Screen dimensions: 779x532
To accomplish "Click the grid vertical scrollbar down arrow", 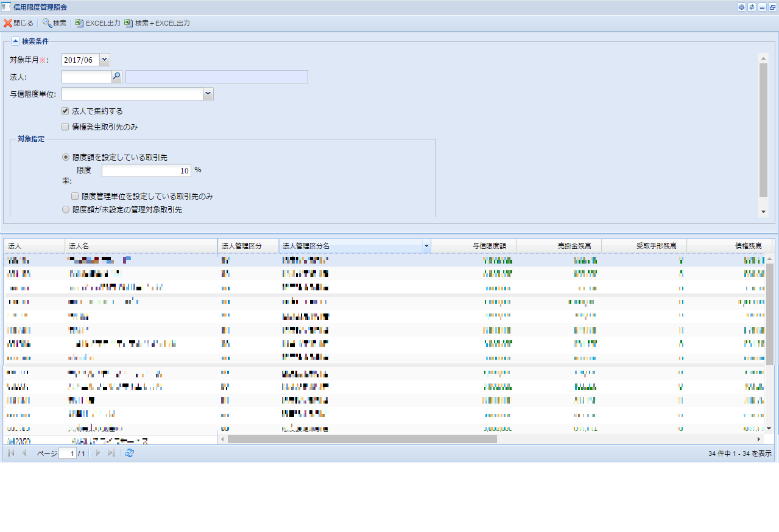I will click(x=769, y=429).
